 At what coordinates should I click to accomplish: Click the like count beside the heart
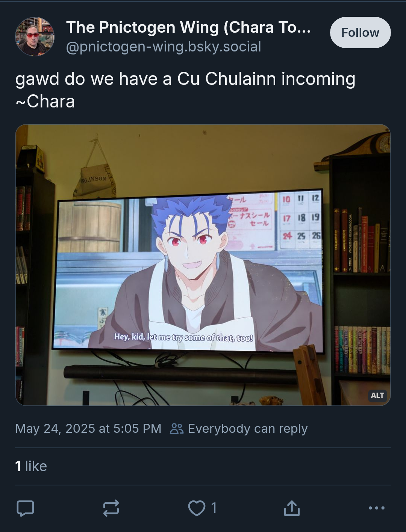[214, 508]
